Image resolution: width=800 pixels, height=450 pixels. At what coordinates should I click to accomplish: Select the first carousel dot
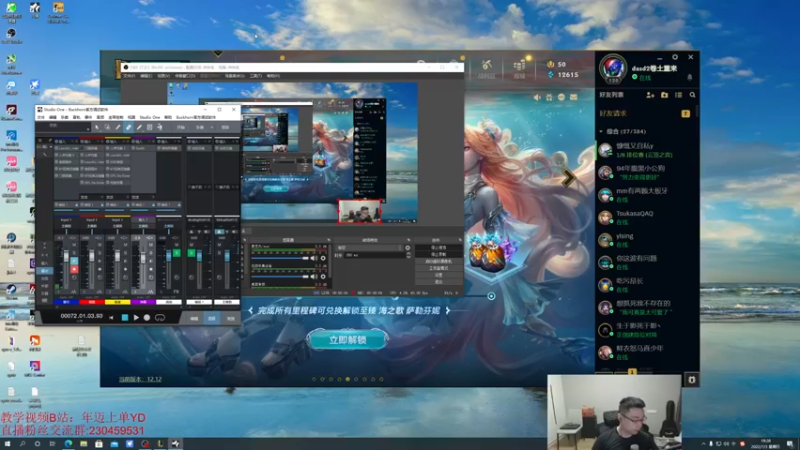point(314,379)
